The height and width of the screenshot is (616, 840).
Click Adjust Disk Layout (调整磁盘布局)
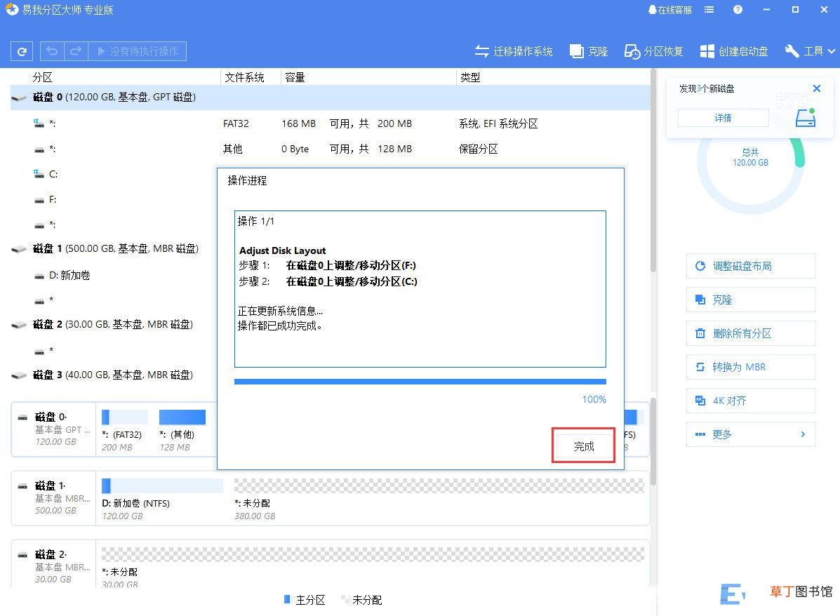click(x=750, y=266)
